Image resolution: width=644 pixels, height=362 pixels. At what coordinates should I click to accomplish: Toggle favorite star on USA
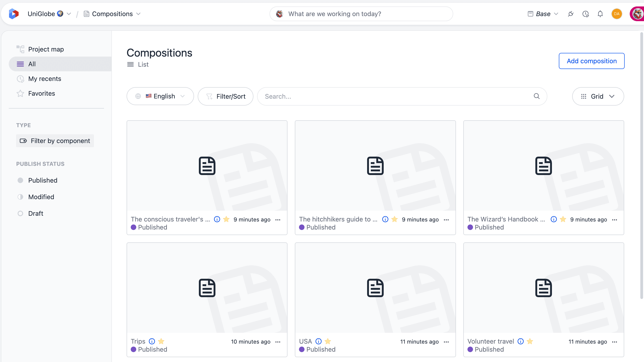pyautogui.click(x=328, y=341)
